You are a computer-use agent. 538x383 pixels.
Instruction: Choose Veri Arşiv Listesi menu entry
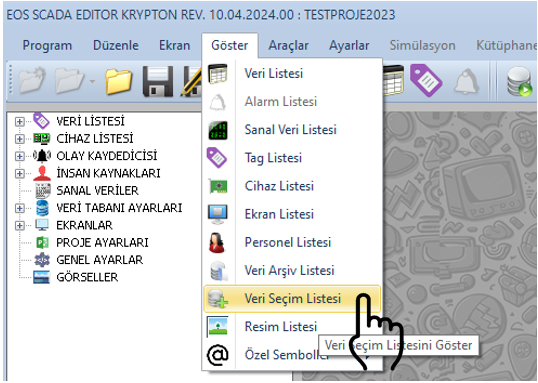pos(292,270)
